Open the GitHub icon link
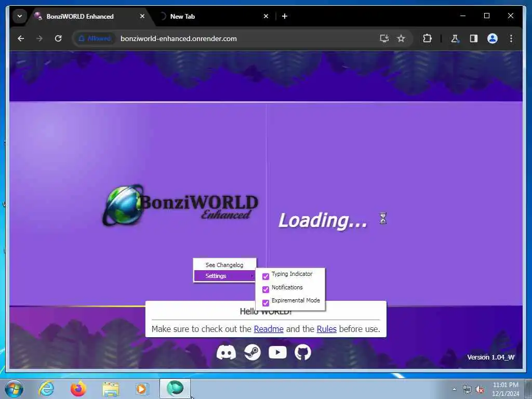The width and height of the screenshot is (532, 399). [303, 352]
